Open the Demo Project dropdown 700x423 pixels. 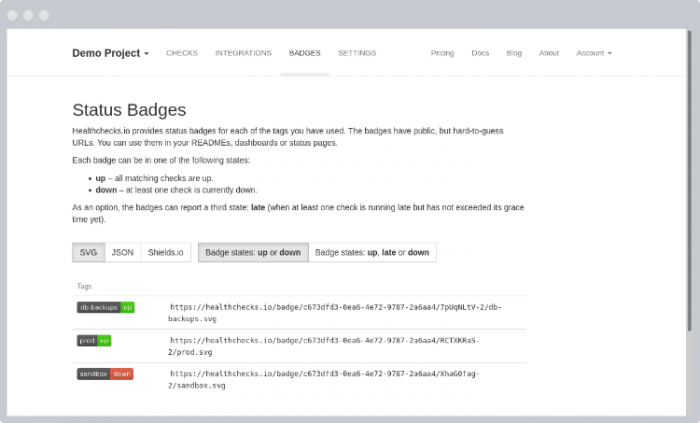(110, 53)
